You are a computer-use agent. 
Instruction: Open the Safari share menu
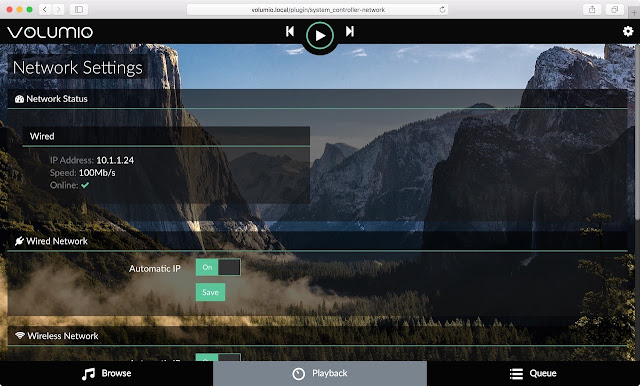click(592, 9)
